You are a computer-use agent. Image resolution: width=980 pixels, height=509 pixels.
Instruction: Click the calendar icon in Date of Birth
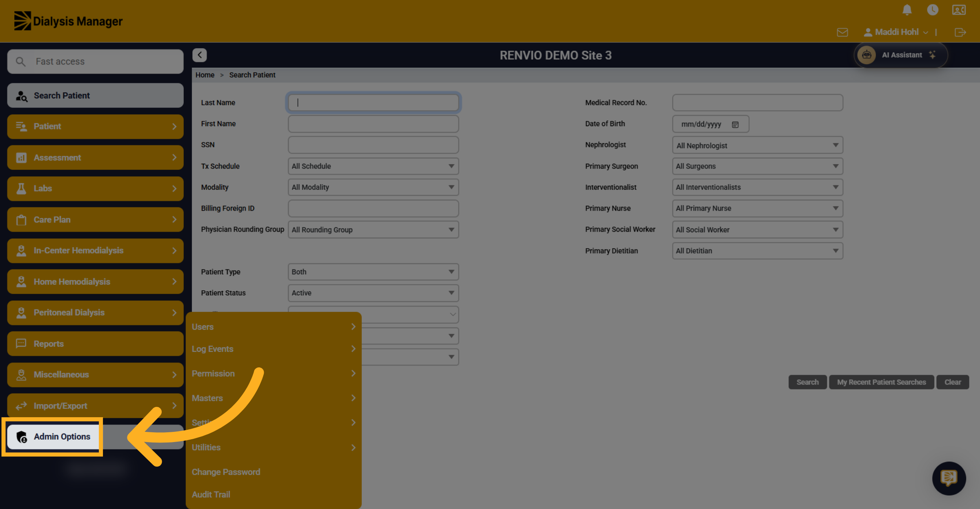click(735, 124)
